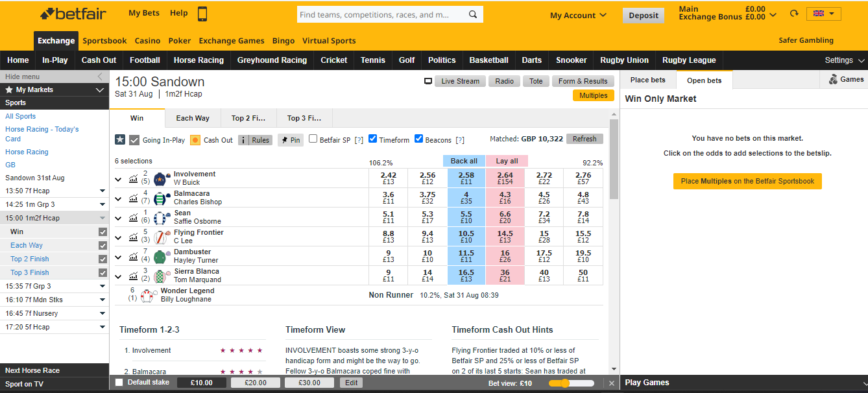Open the My Account dropdown
This screenshot has width=868, height=393.
pos(578,15)
